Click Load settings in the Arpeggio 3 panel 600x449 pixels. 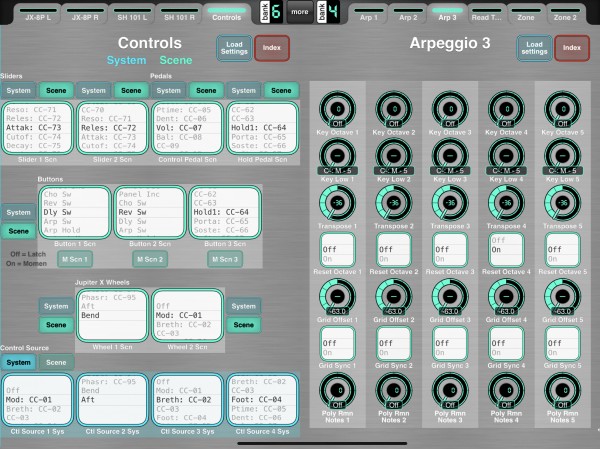click(x=534, y=48)
